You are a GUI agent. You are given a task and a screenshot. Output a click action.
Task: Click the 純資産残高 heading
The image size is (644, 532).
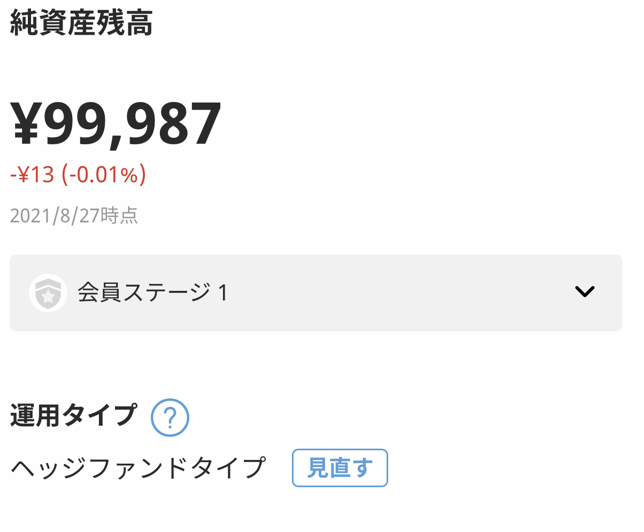81,23
